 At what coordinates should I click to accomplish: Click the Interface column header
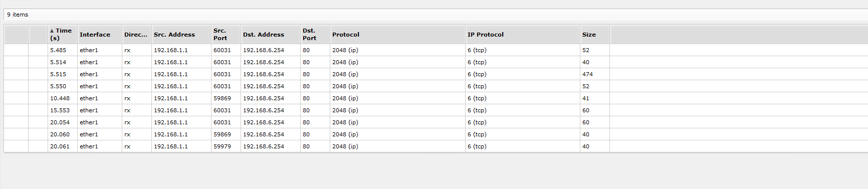click(100, 34)
